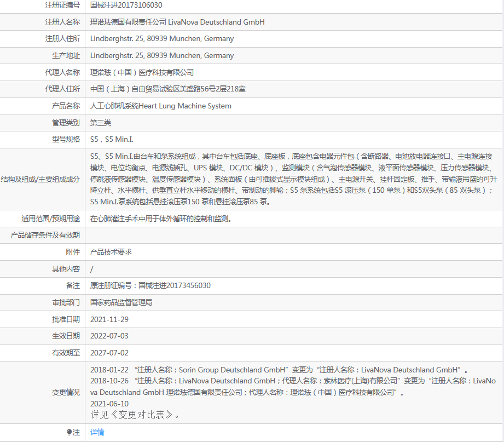Click the 备注 label
504x442 pixels.
click(x=73, y=286)
